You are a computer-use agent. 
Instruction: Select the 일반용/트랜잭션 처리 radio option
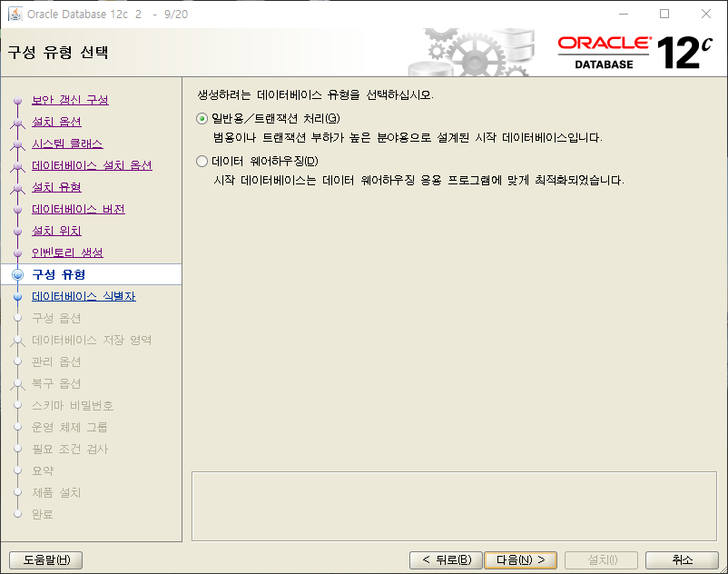(202, 119)
